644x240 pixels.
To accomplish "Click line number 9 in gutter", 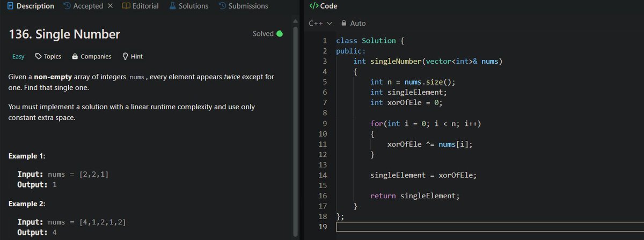I will [x=325, y=124].
